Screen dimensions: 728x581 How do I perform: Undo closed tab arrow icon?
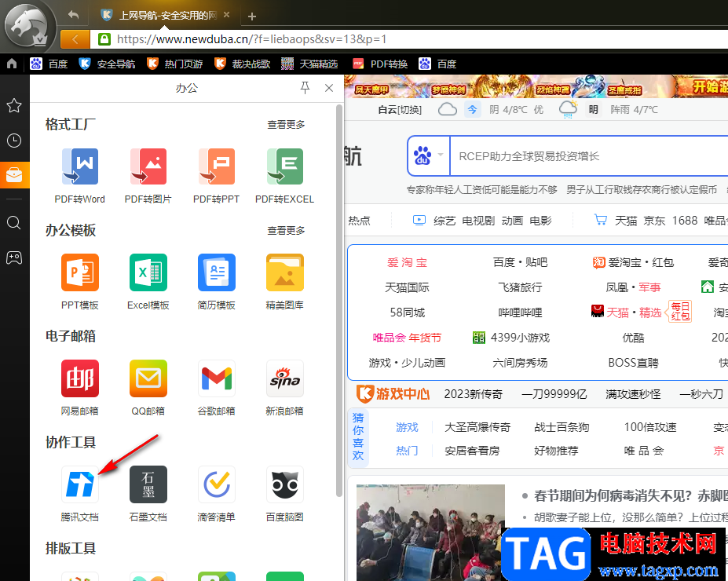tap(73, 15)
